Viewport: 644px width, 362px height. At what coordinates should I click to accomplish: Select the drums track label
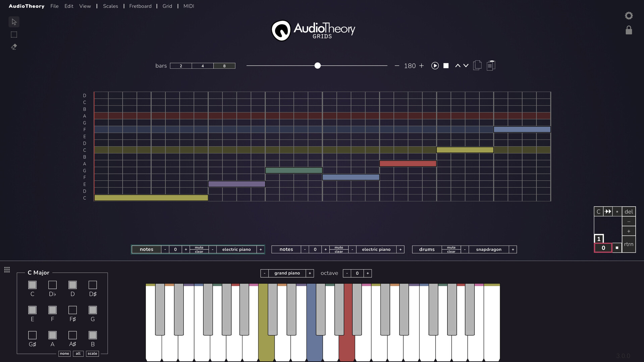(x=427, y=249)
